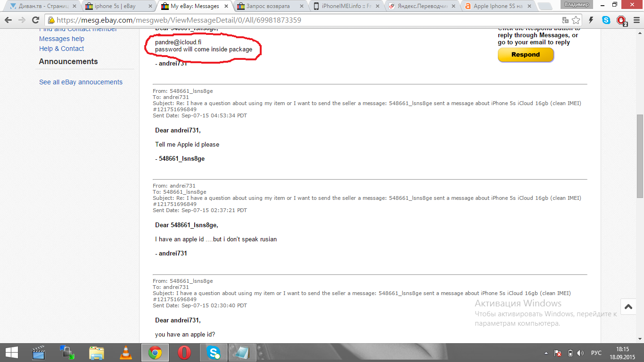The width and height of the screenshot is (644, 362).
Task: Launch VLC media player from taskbar
Action: click(125, 353)
